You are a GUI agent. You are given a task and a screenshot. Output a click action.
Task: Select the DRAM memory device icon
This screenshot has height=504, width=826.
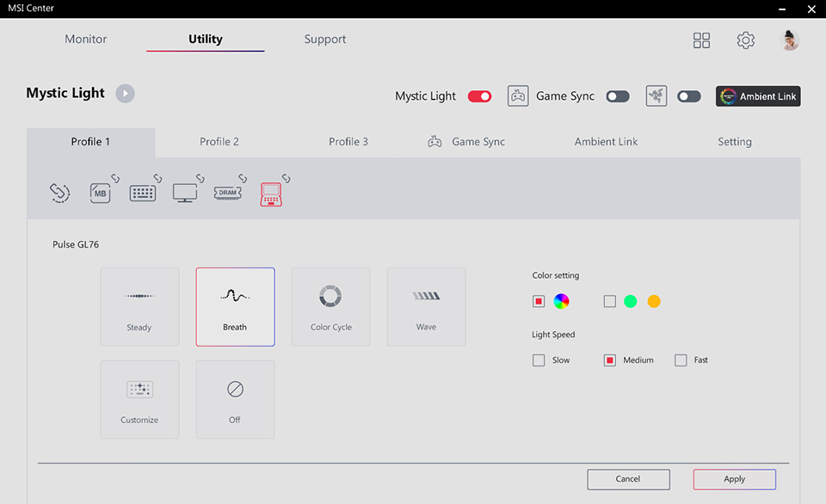tap(227, 193)
